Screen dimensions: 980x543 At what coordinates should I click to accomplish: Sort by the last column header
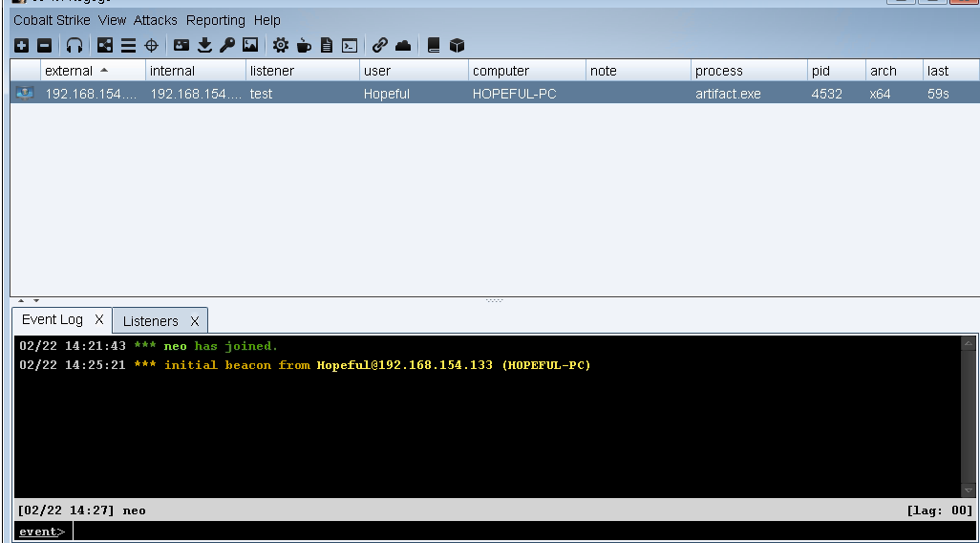pos(950,71)
